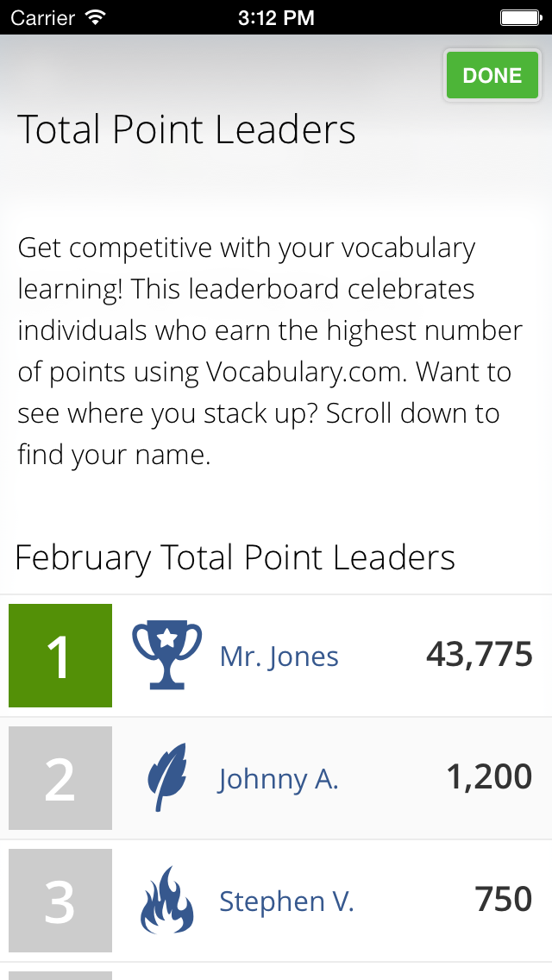Tap the Carrier label in status bar
The image size is (552, 980).
(43, 16)
